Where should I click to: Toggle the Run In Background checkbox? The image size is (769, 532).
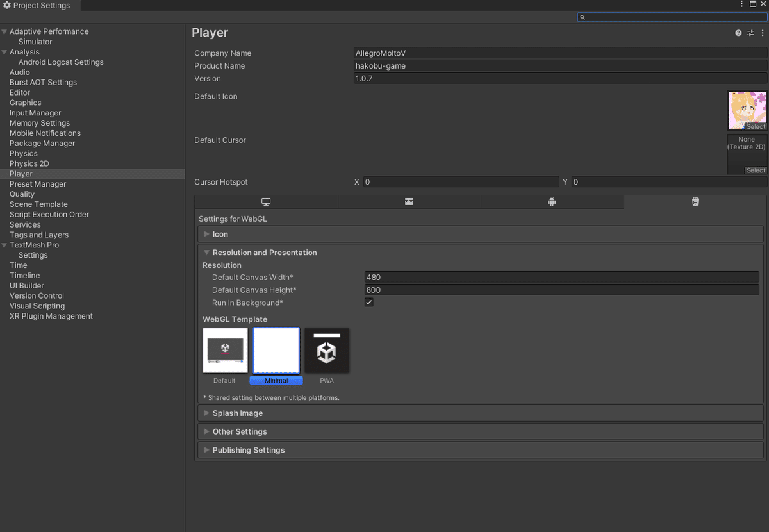(x=369, y=303)
